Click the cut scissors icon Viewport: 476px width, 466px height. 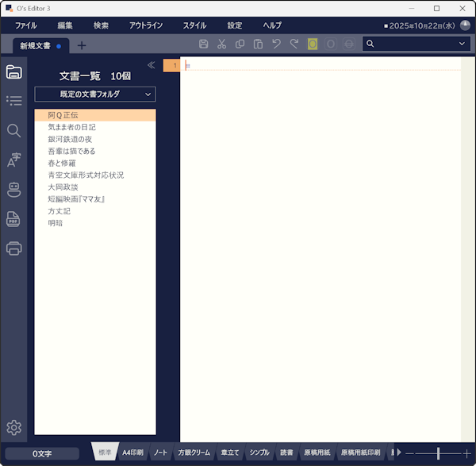(x=222, y=44)
